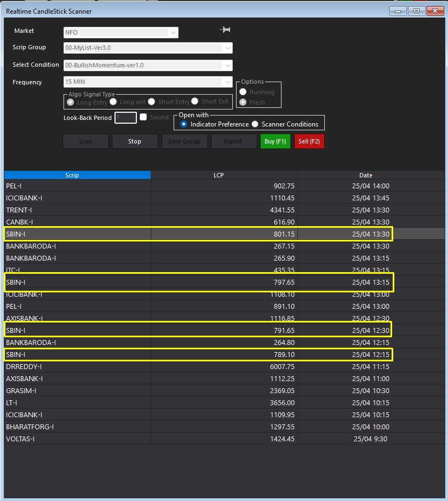Viewport: 448px width, 501px height.
Task: Select the BHARATFORG-I row
Action: pyautogui.click(x=225, y=427)
